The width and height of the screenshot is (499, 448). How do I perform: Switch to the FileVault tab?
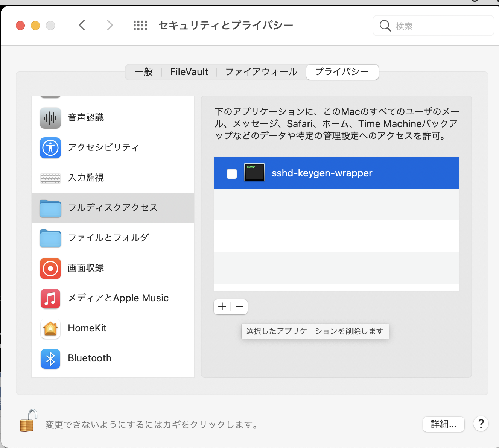[x=189, y=72]
